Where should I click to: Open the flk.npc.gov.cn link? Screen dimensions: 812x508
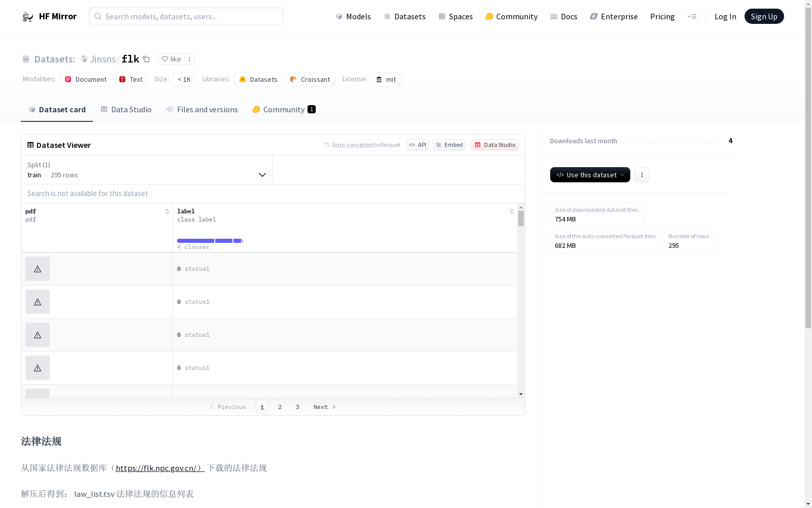[160, 468]
